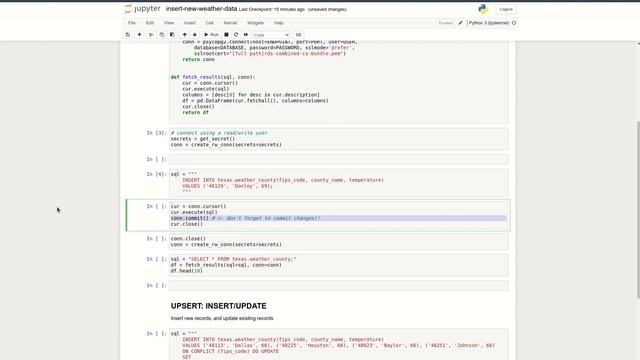Open the Cell menu
Viewport: 640px width, 360px height.
209,23
